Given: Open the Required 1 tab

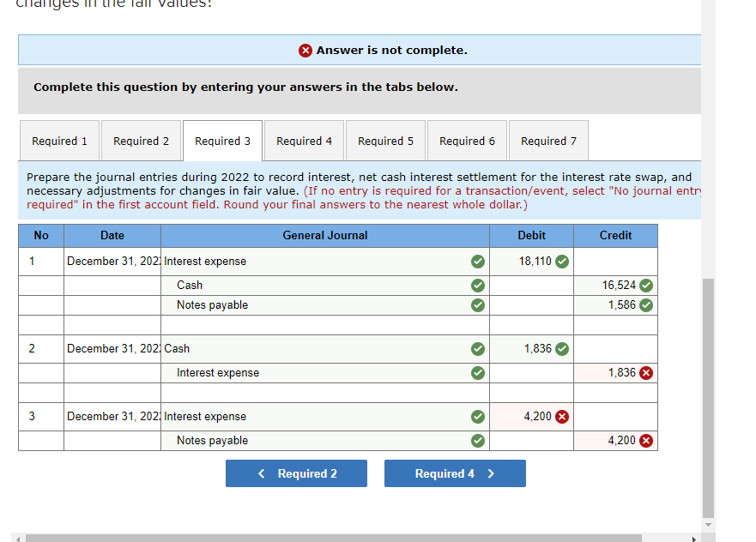Looking at the screenshot, I should point(59,141).
